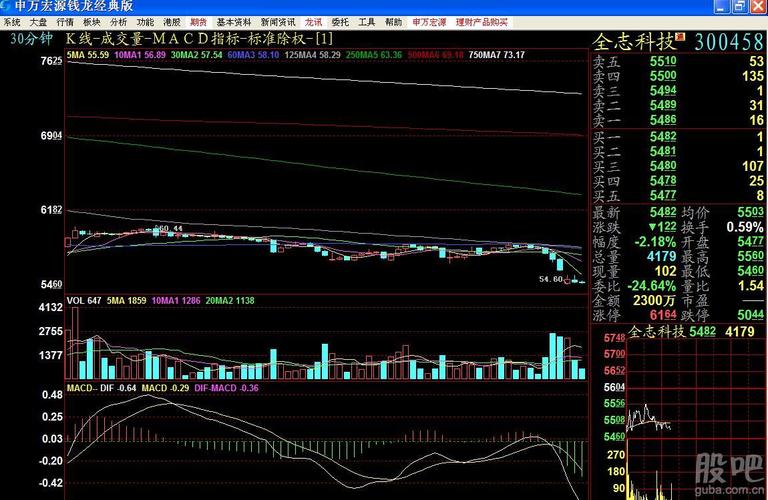Select the 买五 price 5477 row
Screen dimensions: 768x500
tap(678, 196)
